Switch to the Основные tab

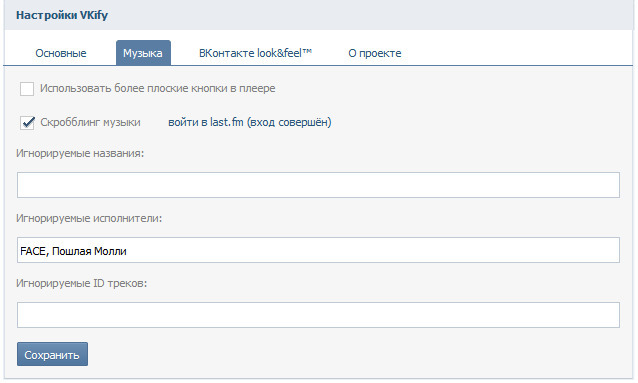tap(61, 53)
